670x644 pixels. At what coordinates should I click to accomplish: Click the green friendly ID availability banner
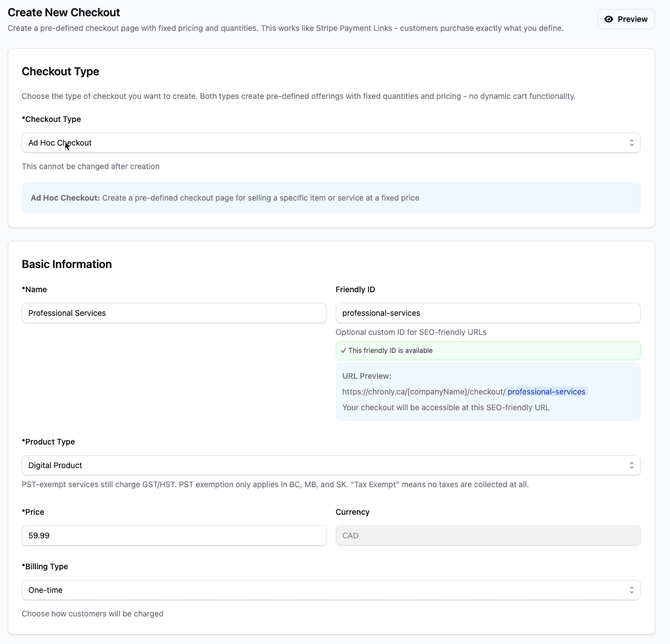click(487, 350)
